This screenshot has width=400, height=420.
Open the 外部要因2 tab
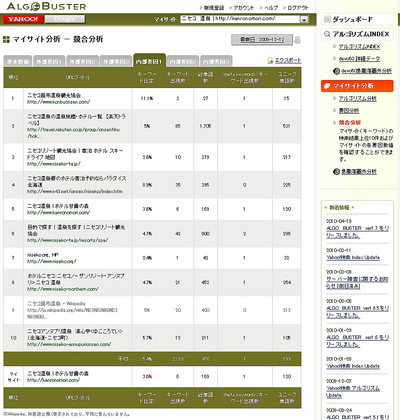(82, 61)
